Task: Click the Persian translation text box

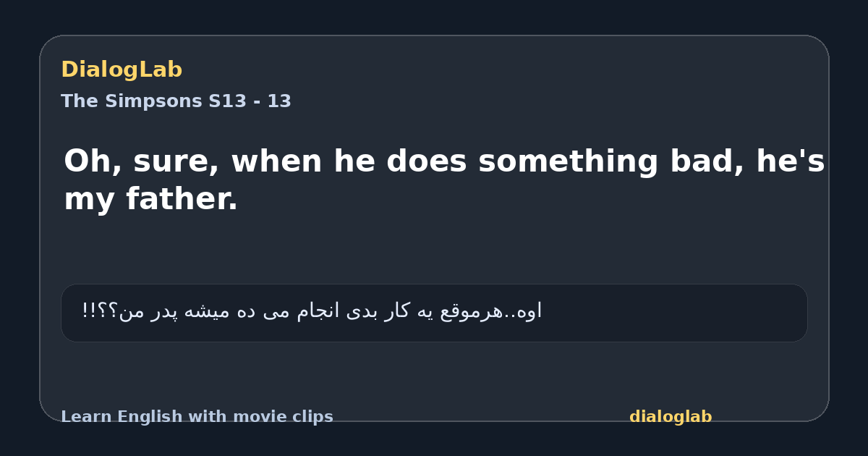Action: (434, 313)
